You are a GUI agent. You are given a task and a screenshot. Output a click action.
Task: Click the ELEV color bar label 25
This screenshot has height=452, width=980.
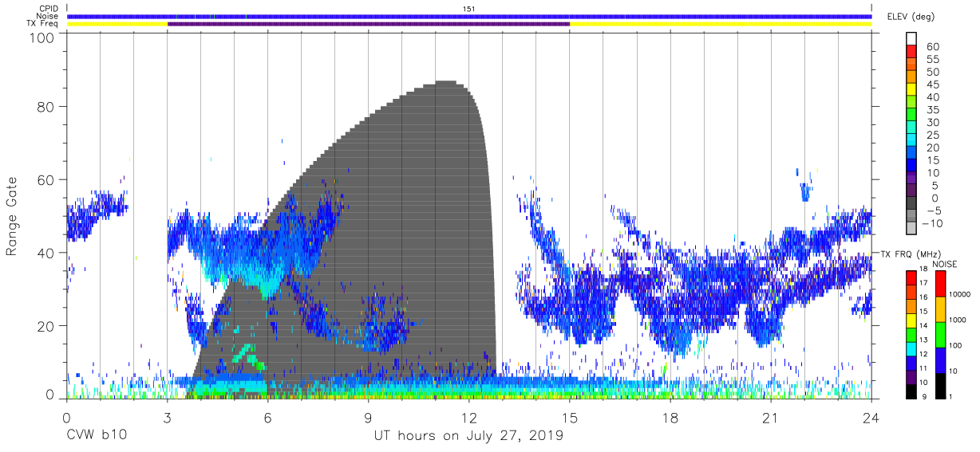[932, 135]
